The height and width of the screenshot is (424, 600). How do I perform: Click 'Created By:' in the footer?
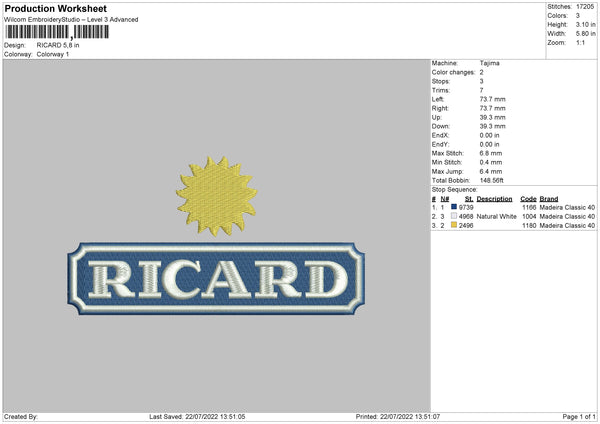[x=21, y=417]
